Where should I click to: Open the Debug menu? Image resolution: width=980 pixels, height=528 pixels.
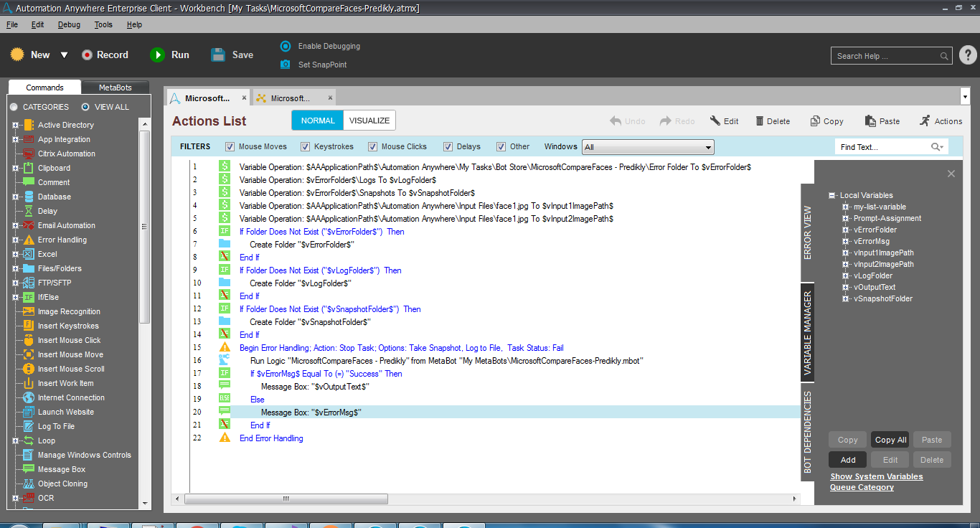point(69,24)
